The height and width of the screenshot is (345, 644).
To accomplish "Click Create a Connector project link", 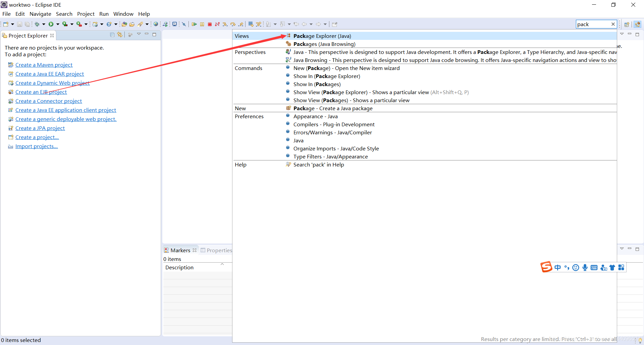I will pyautogui.click(x=49, y=101).
